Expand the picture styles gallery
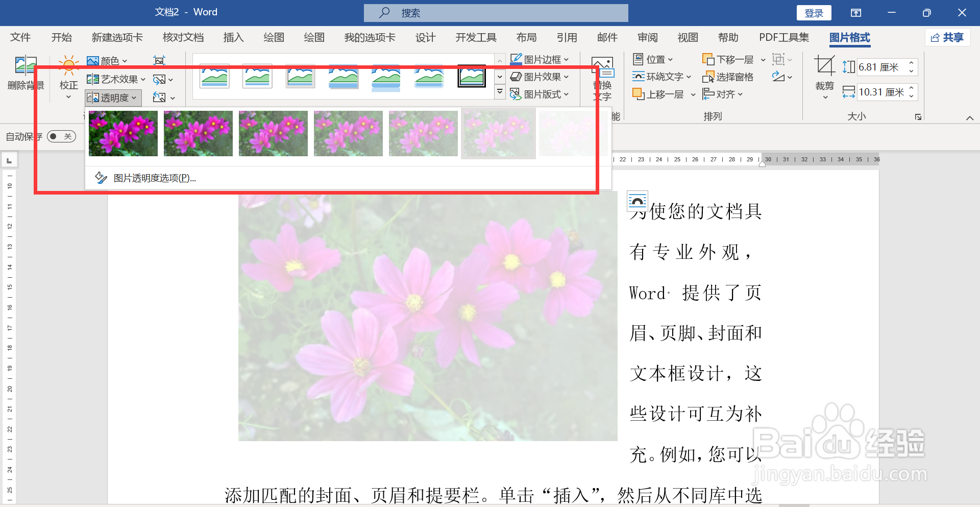 coord(499,92)
